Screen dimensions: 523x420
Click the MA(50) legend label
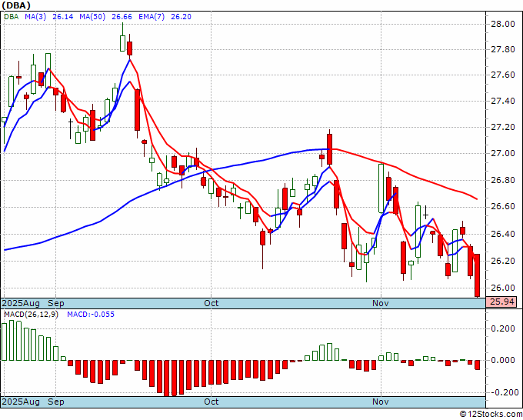click(x=92, y=17)
